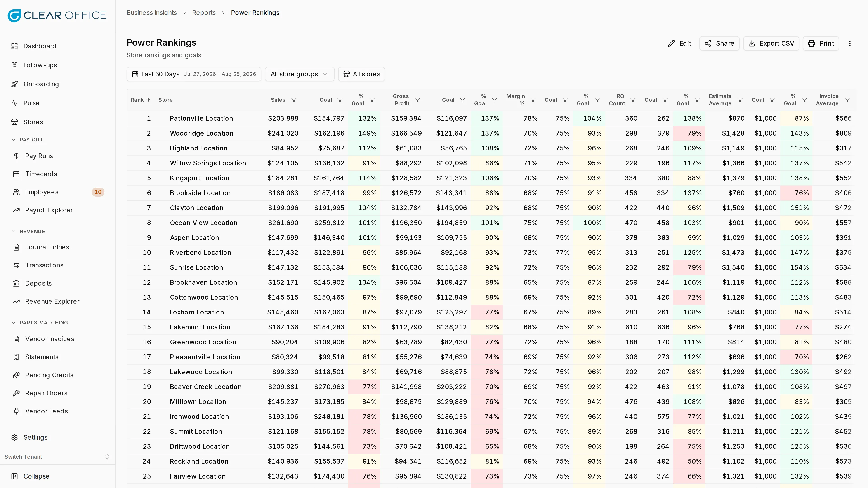Image resolution: width=868 pixels, height=488 pixels.
Task: Collapse the PAYROLL sidebar section
Action: pyautogui.click(x=28, y=140)
